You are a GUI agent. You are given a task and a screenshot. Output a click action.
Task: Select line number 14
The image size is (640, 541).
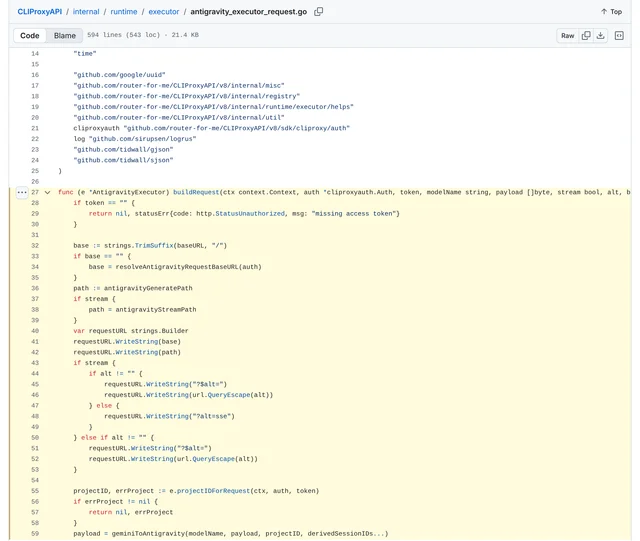click(x=35, y=53)
